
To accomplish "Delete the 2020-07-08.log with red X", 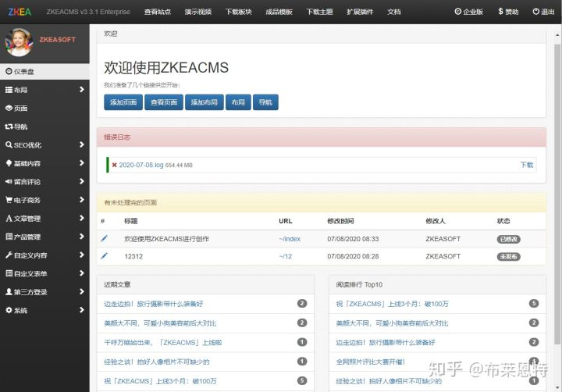I will [114, 165].
